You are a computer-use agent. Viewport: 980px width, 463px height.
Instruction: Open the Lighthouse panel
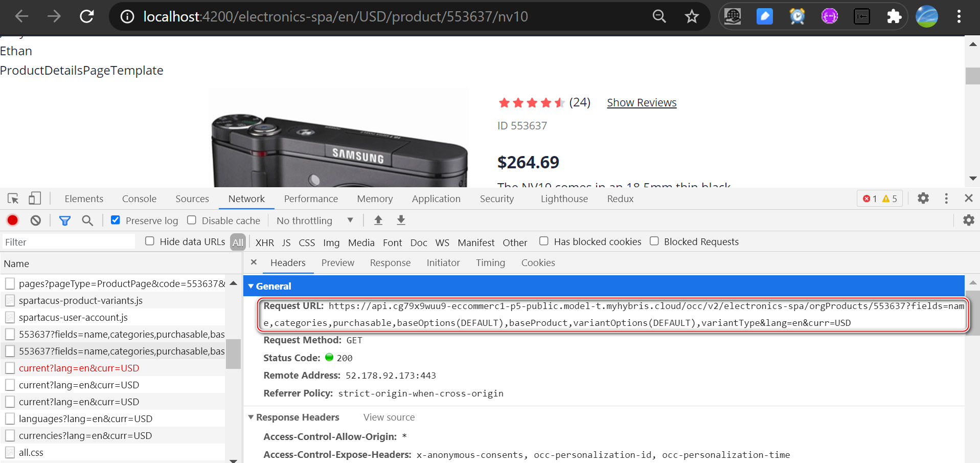[x=564, y=199]
